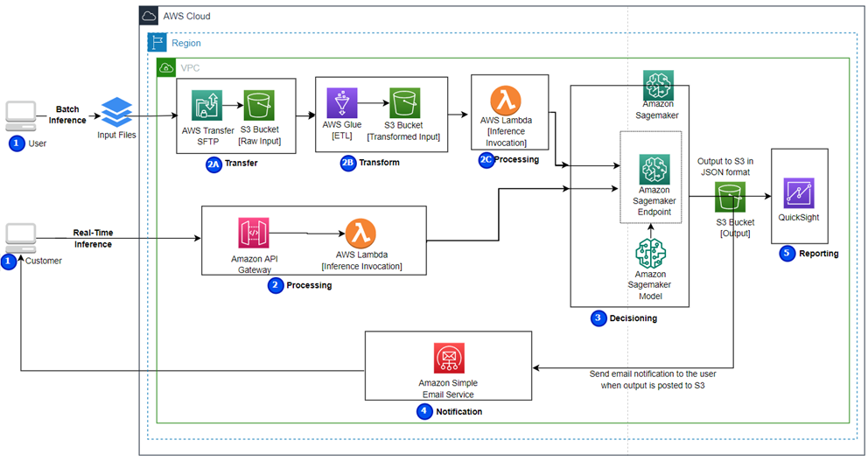Click the Sagemaker icon atop the Decisioning box
868x461 pixels.
click(659, 85)
